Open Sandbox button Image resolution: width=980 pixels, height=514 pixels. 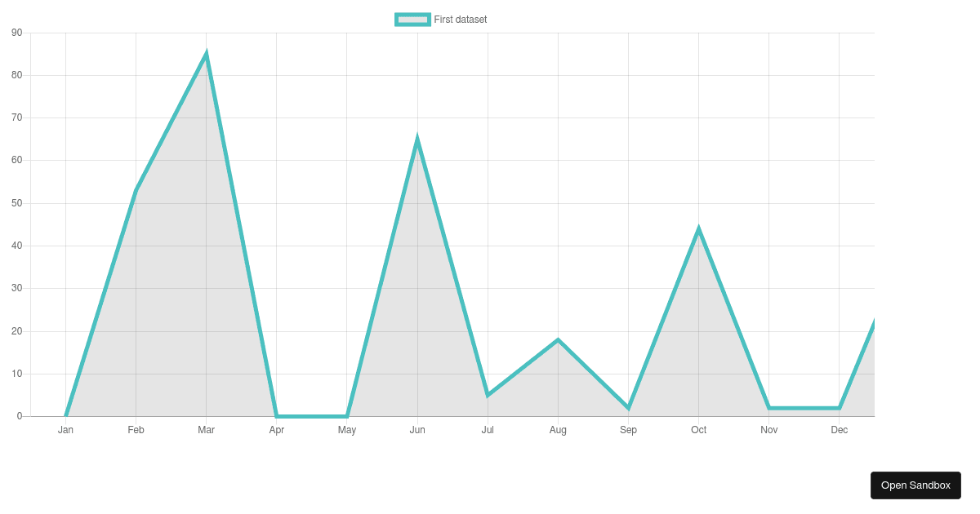point(915,485)
